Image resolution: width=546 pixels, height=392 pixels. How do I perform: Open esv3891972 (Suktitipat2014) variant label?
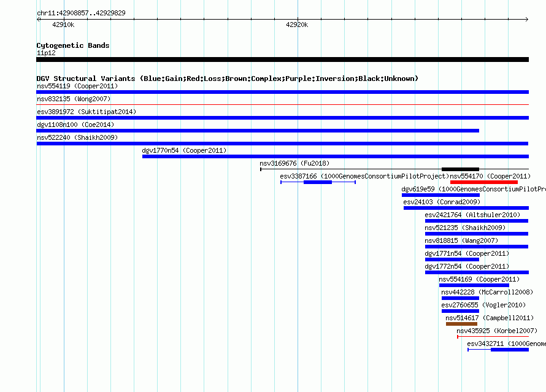coord(87,112)
